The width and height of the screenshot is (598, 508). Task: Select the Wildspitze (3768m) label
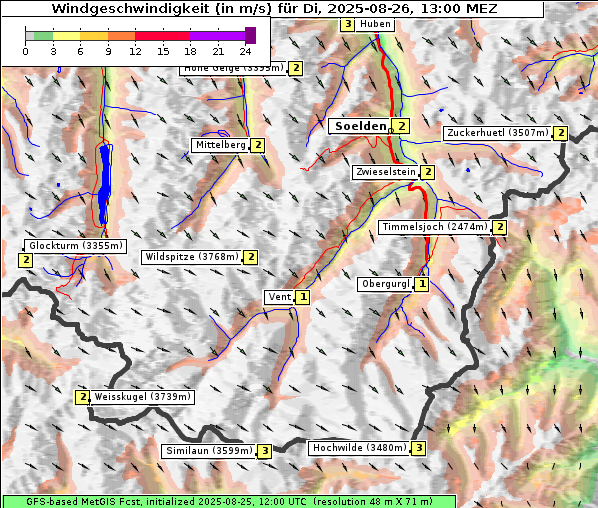tap(192, 257)
